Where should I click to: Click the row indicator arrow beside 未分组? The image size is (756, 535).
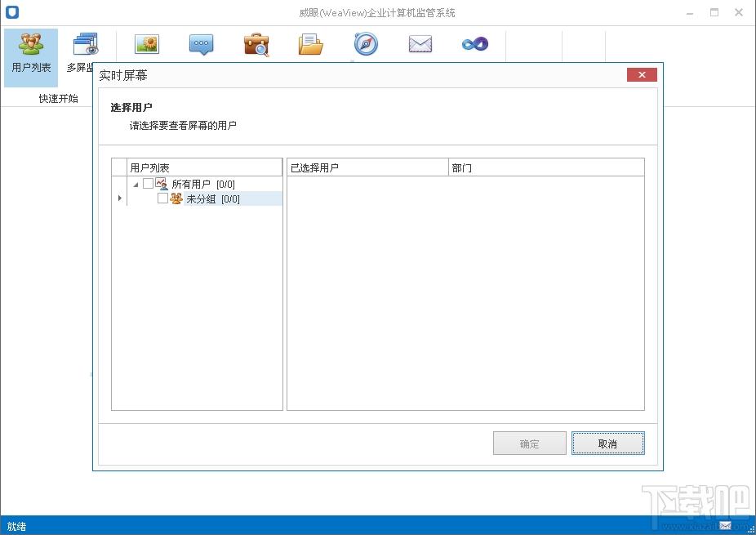point(120,198)
